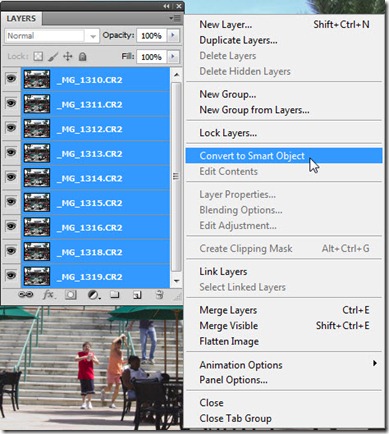Screen dimensions: 389x434
Task: Choose New Layer... from menu
Action: [x=284, y=24]
